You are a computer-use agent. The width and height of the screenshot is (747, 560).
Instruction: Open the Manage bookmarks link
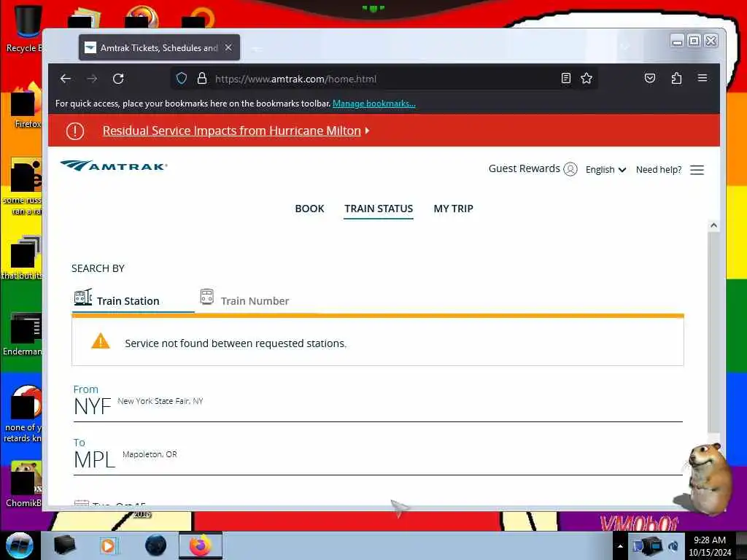tap(374, 104)
